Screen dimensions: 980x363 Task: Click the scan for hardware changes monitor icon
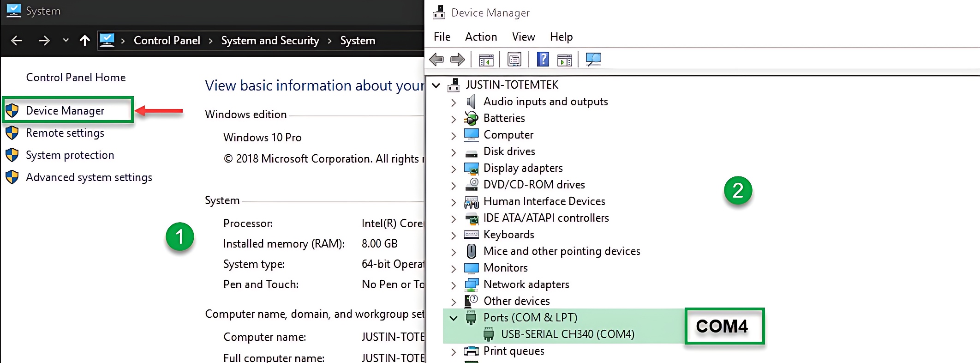[x=593, y=59]
